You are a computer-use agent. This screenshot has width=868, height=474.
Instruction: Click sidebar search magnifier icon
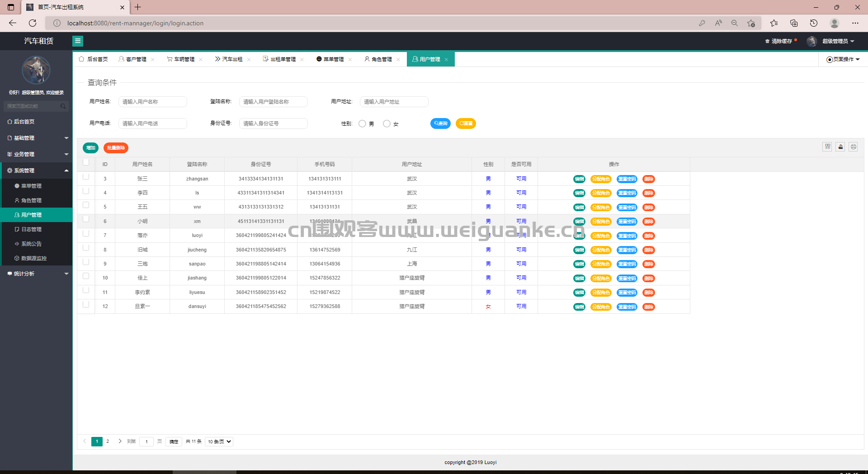(63, 106)
